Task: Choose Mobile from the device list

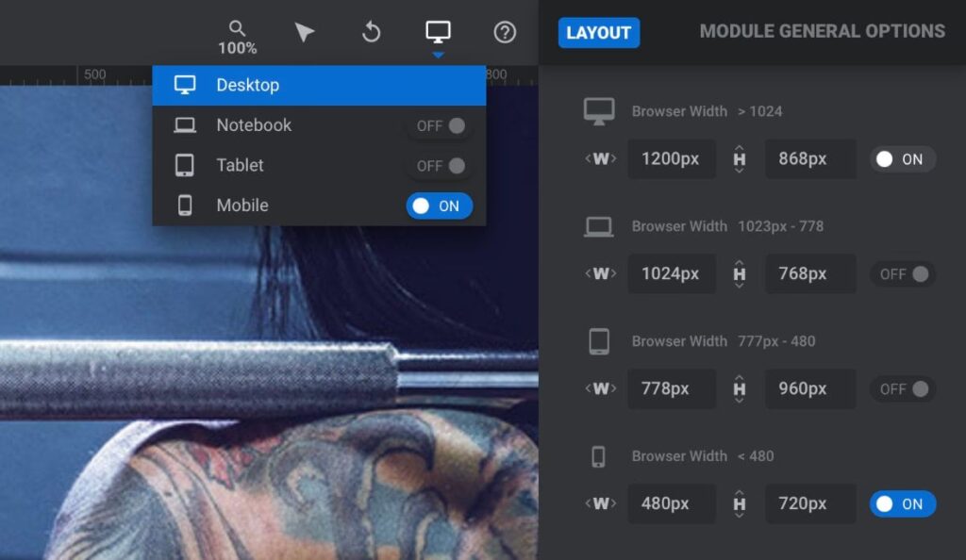Action: pos(242,206)
